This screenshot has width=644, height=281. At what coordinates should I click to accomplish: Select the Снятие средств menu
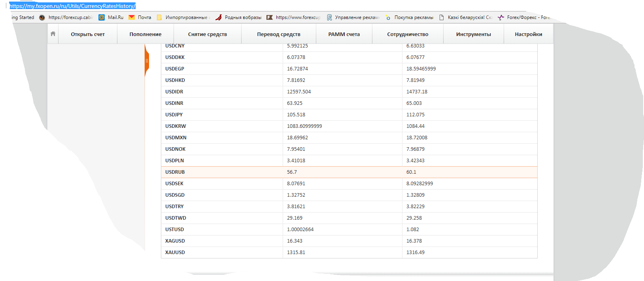208,34
